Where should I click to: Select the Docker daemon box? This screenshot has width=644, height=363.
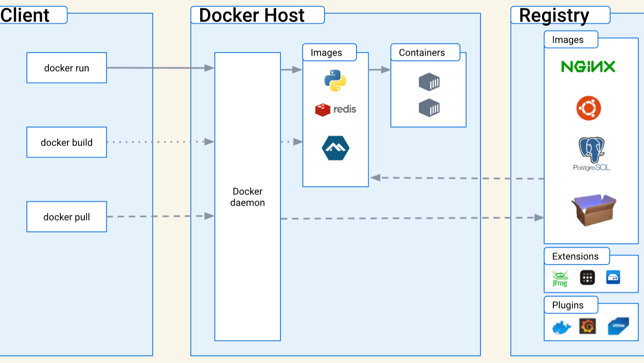(248, 197)
